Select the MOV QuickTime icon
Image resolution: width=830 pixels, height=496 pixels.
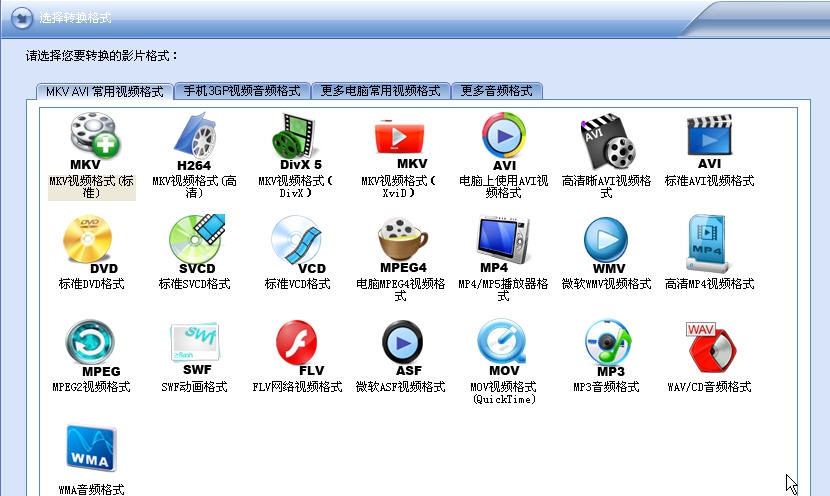[501, 347]
